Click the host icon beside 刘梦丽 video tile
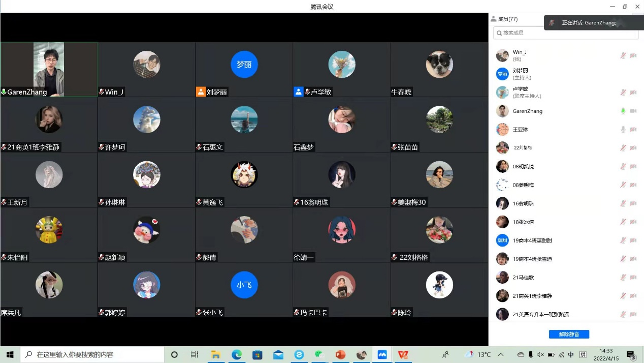 (x=201, y=92)
